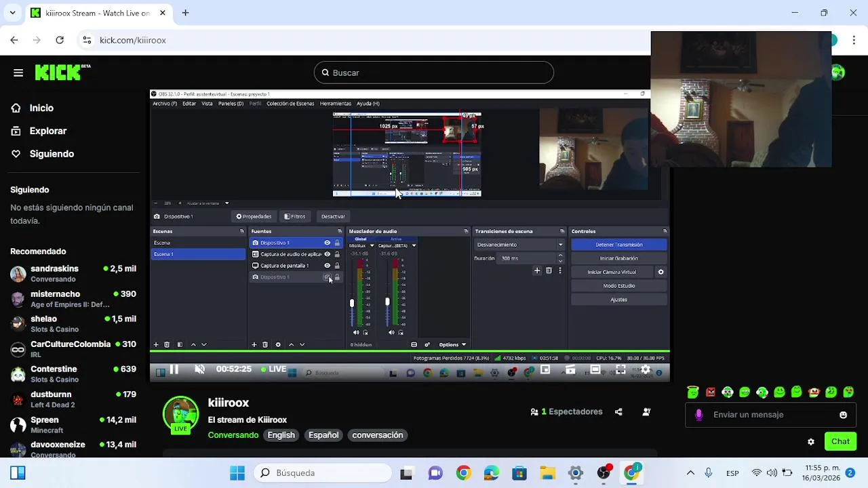Screen dimensions: 868x488
Task: Show the greyed-out Dispositivo 1 source
Action: [327, 277]
